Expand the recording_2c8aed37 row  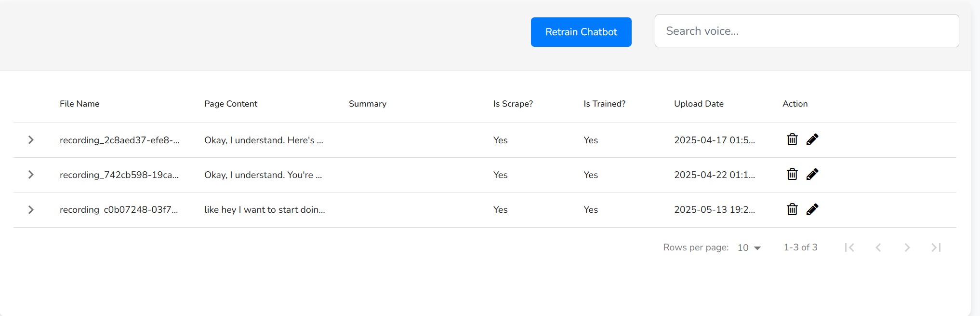[x=31, y=140]
